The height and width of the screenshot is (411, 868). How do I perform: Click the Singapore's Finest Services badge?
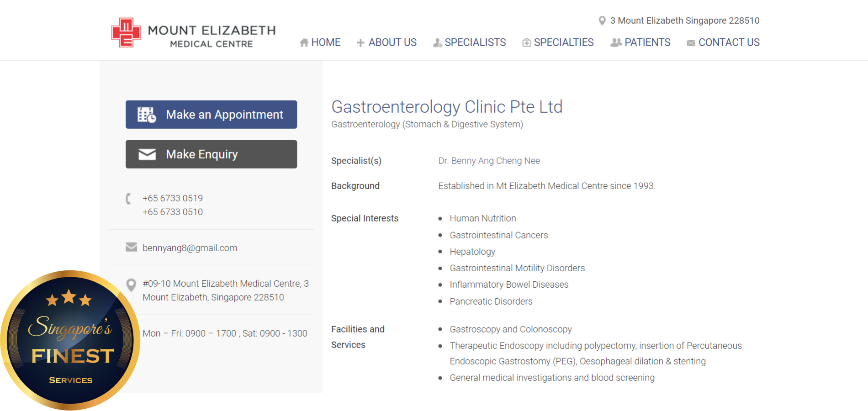pos(70,340)
